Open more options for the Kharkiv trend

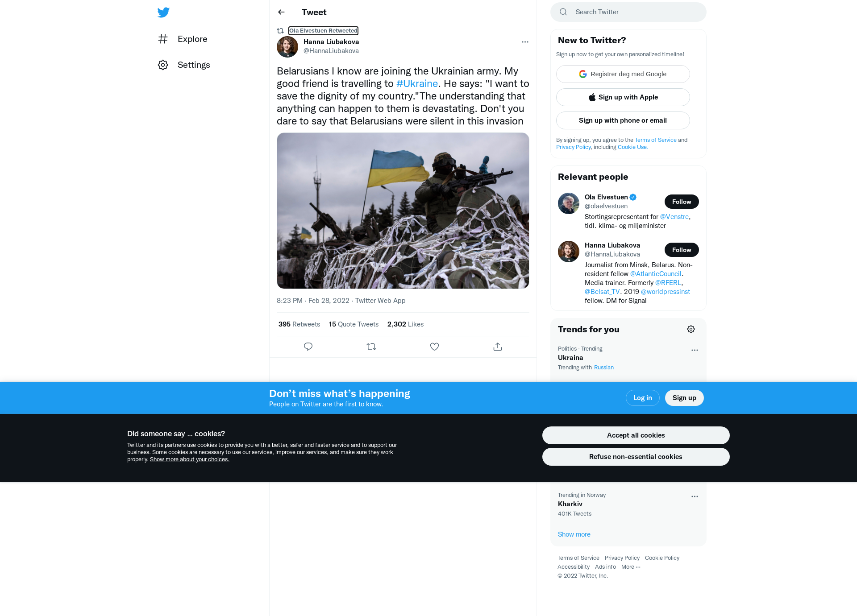tap(695, 496)
